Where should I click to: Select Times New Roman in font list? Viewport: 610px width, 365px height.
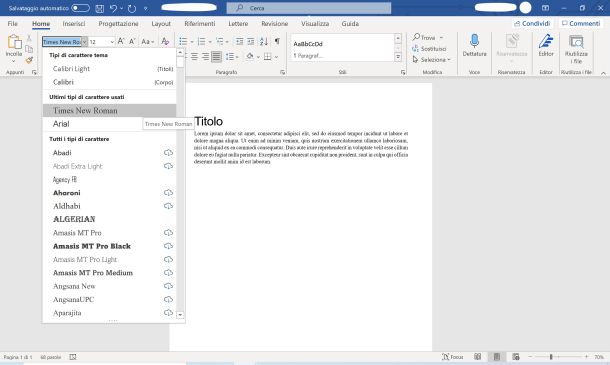click(x=110, y=111)
